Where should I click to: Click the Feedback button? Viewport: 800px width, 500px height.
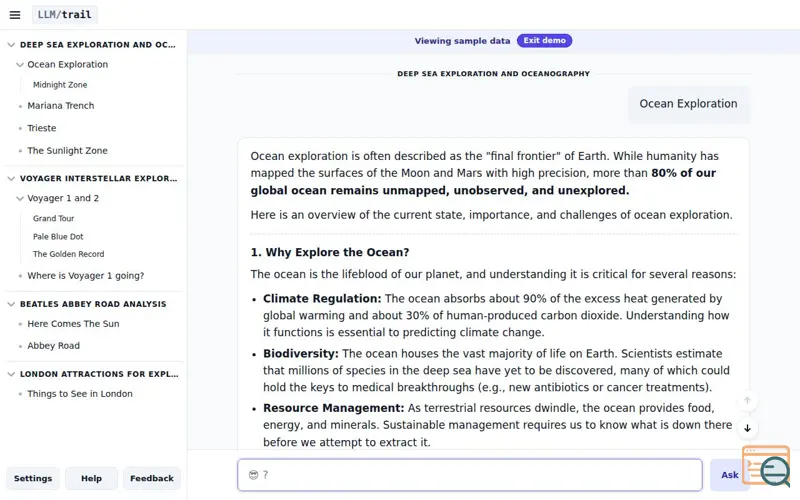(152, 479)
